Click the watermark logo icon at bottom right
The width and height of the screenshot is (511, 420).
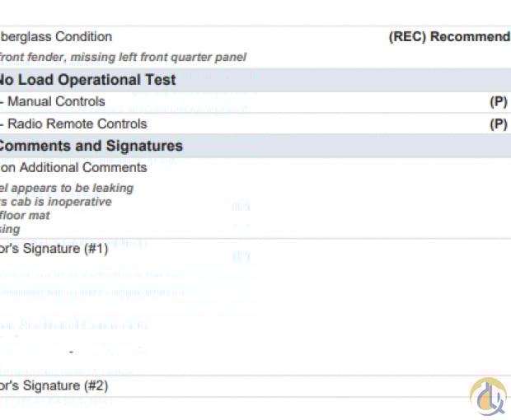coord(488,397)
